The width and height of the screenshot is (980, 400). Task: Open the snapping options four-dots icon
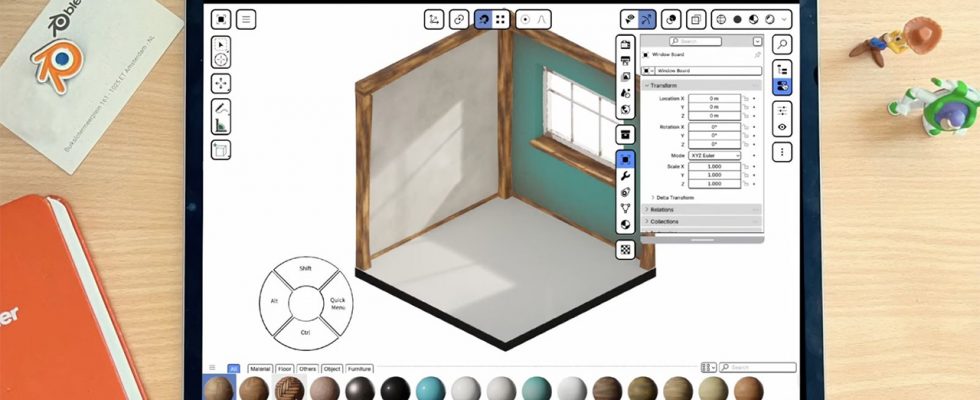[500, 19]
